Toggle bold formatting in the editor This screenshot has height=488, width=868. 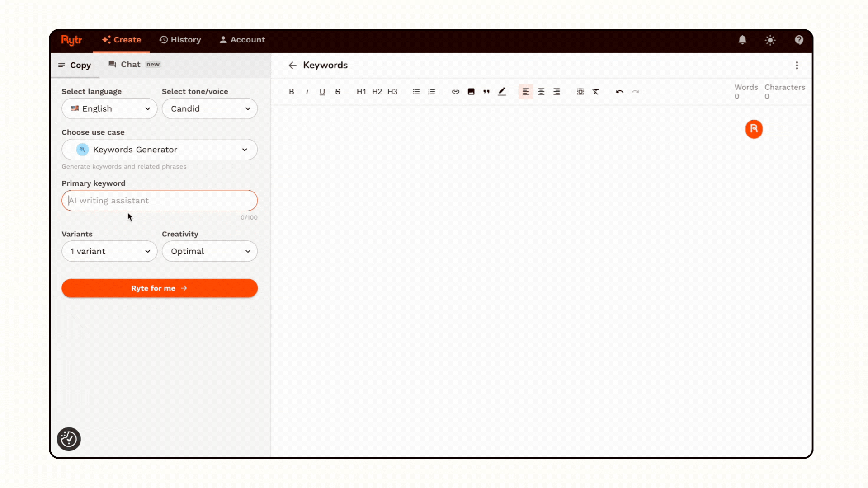click(x=291, y=91)
